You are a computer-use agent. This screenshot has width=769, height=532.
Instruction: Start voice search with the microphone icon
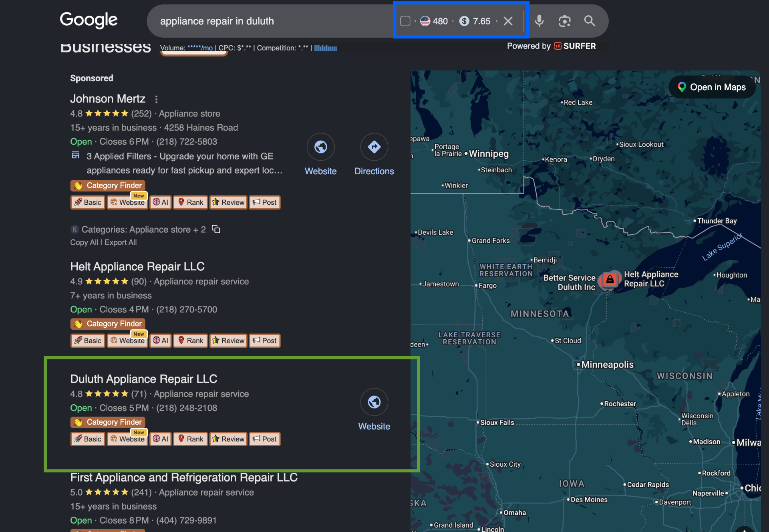pyautogui.click(x=540, y=21)
